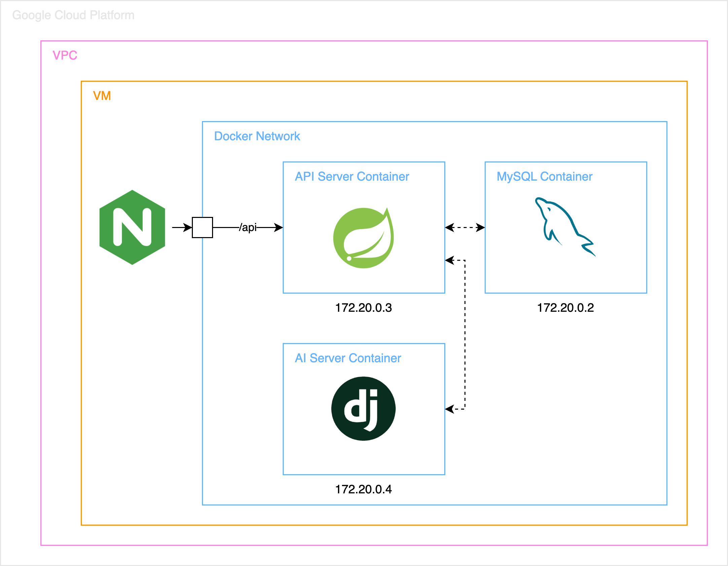The width and height of the screenshot is (728, 566).
Task: Click the VPC label
Action: coord(65,55)
